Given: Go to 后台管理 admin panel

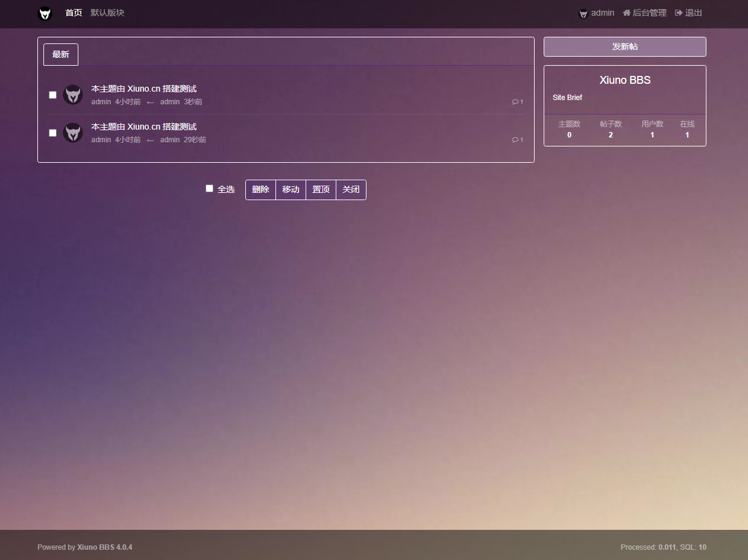Looking at the screenshot, I should [644, 13].
